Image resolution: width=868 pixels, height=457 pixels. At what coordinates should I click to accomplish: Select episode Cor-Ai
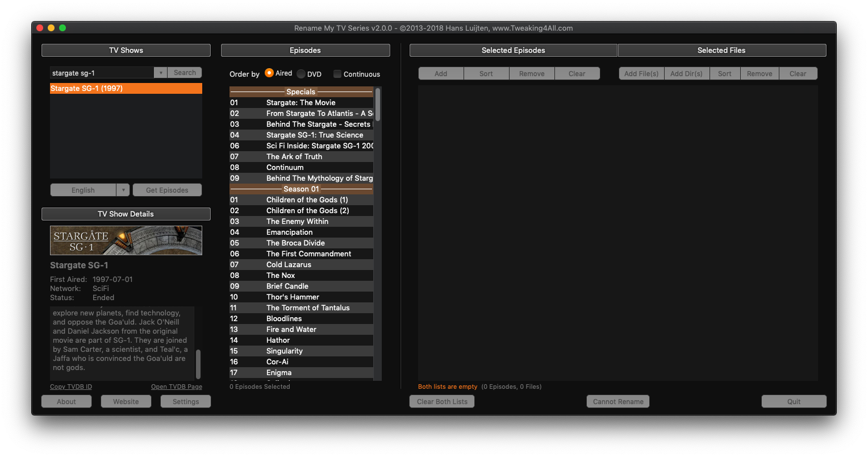coord(301,362)
